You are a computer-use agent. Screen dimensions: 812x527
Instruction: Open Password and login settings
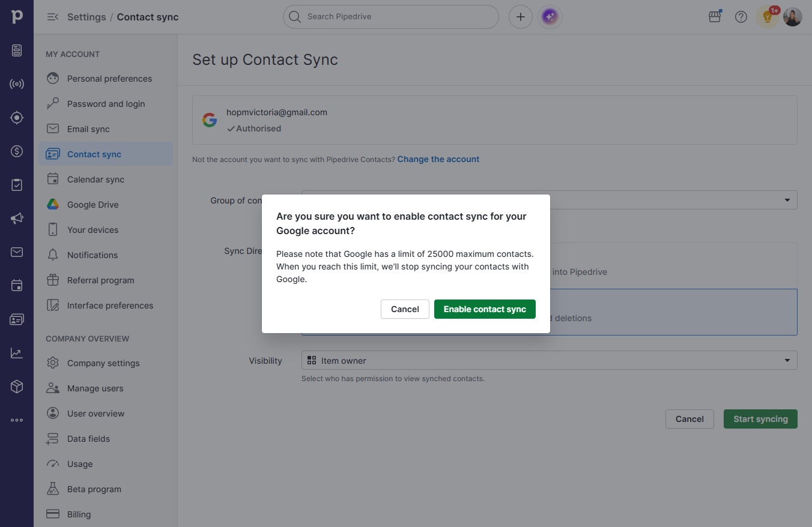pos(106,104)
